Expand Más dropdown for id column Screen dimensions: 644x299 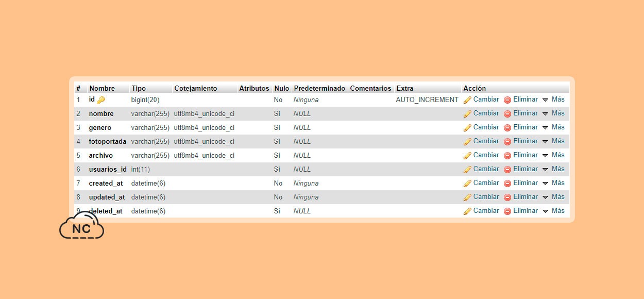pos(553,99)
